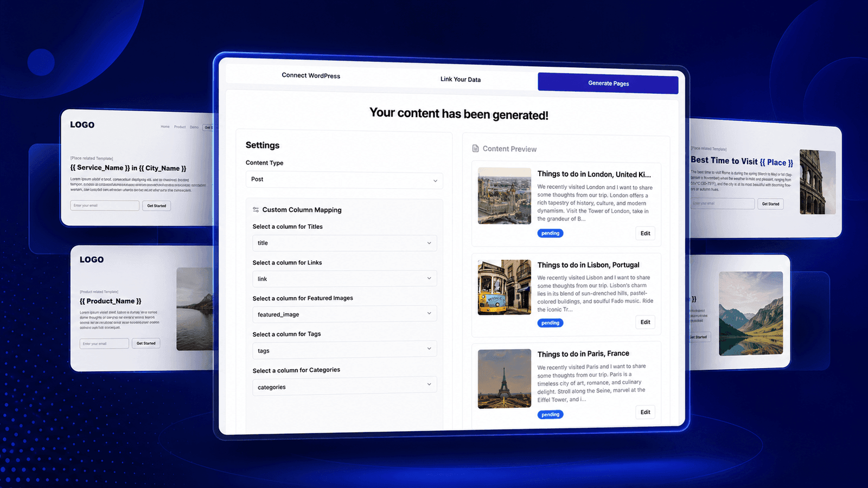Click the pending badge on Paris post
Screen dimensions: 868x488
[550, 414]
